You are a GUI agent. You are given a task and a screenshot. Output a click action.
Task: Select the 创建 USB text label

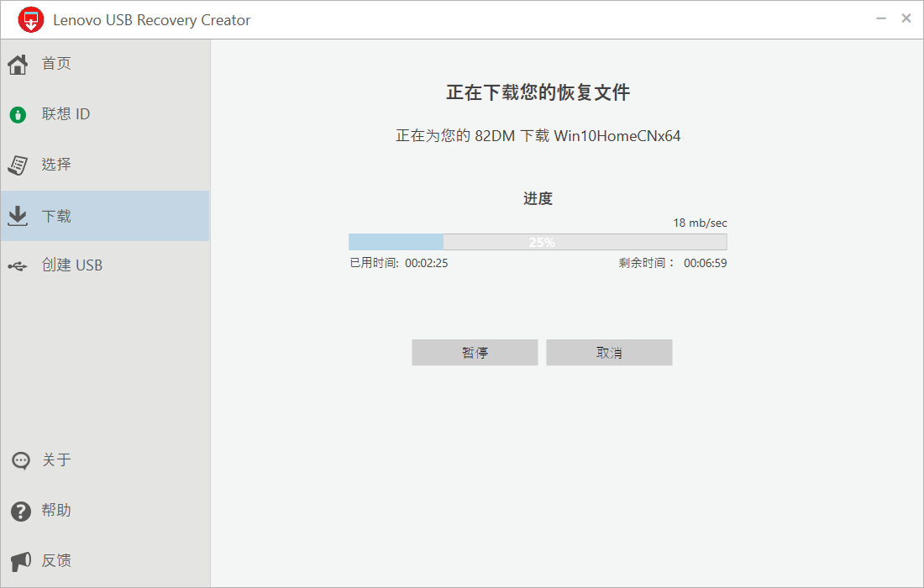[72, 265]
